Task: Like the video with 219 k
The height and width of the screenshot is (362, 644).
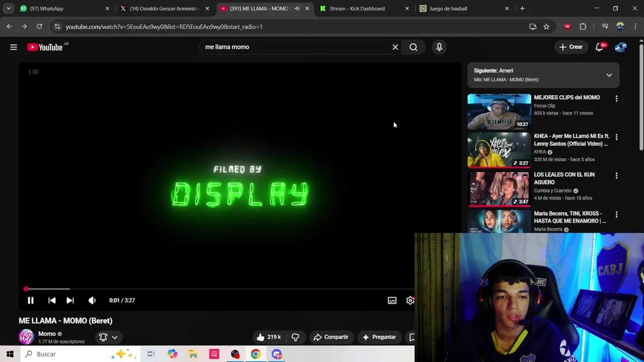Action: 268,337
